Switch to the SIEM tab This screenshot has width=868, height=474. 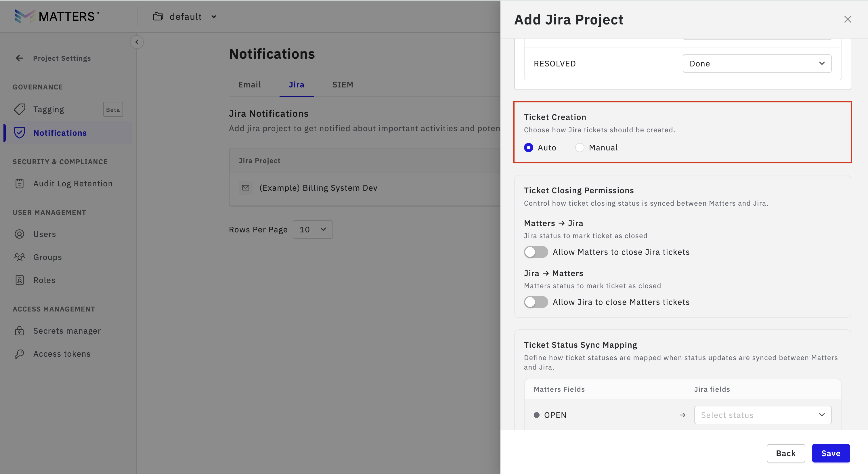click(342, 85)
